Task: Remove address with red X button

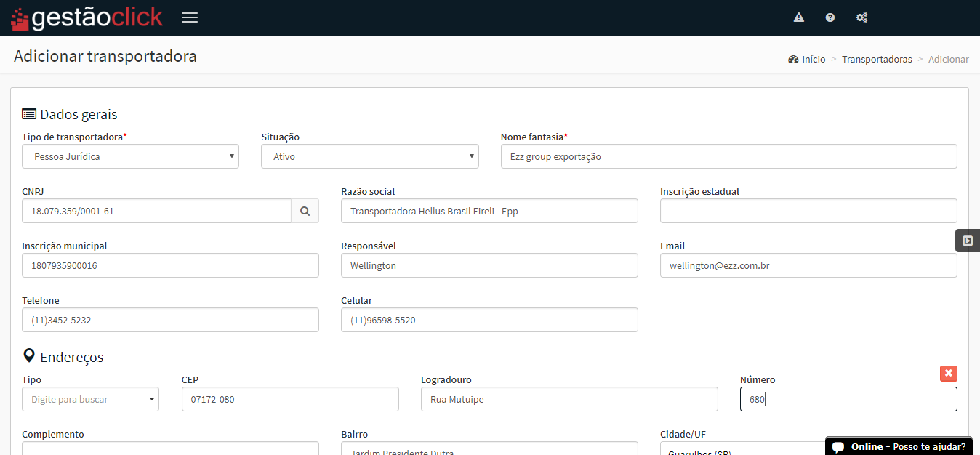Action: point(948,373)
